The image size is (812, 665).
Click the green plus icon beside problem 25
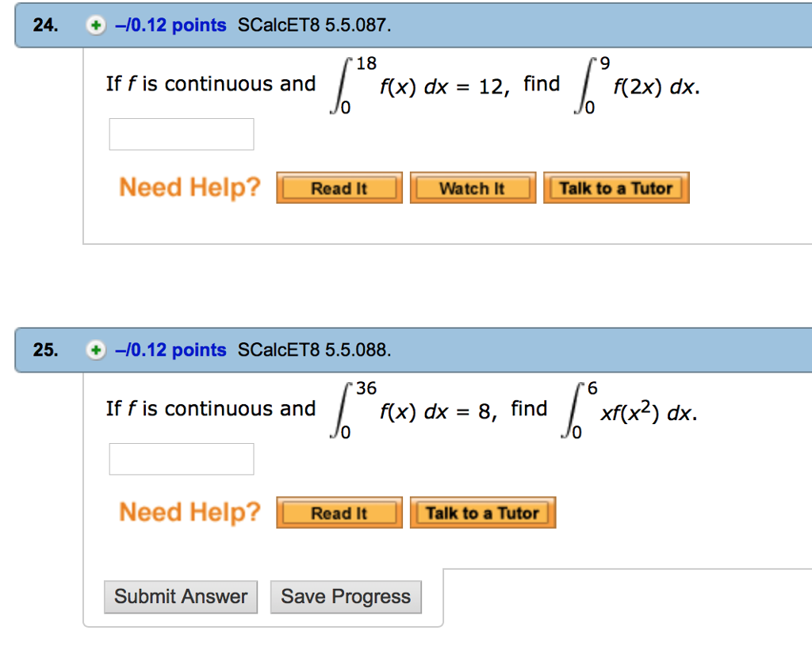pos(95,350)
